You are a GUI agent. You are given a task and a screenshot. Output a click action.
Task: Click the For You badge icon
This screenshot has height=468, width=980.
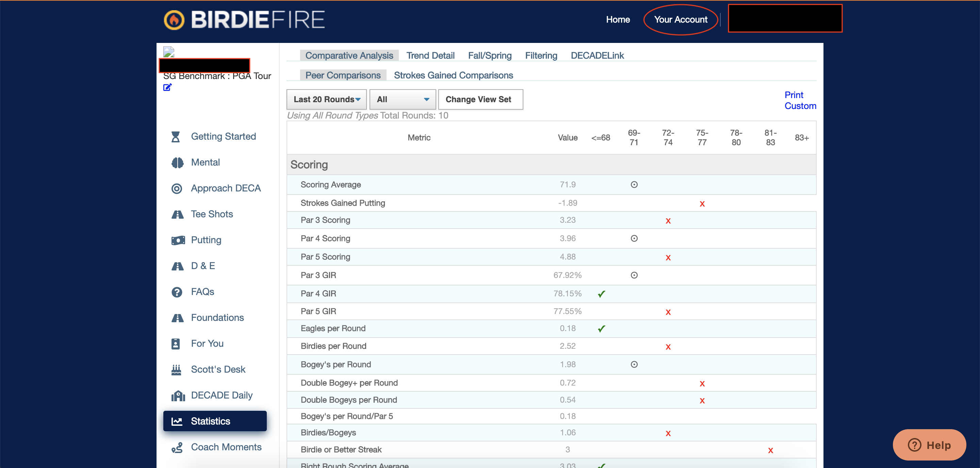(x=175, y=344)
